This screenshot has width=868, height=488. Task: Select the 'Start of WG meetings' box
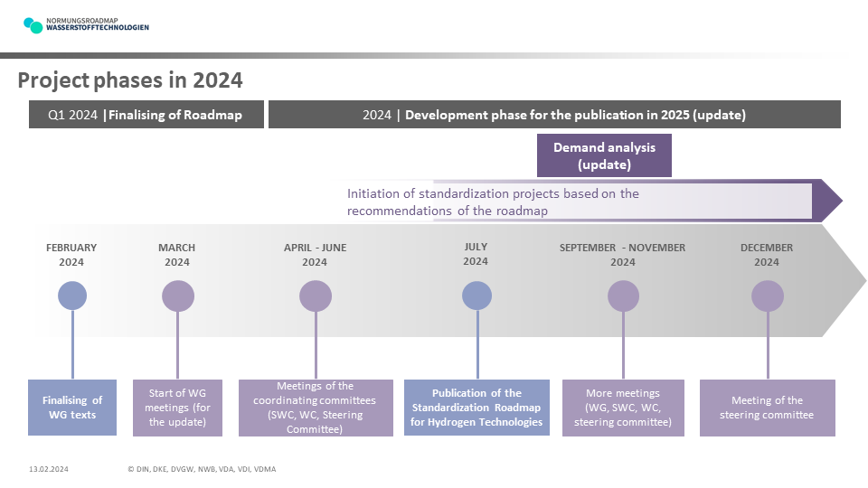pyautogui.click(x=178, y=408)
